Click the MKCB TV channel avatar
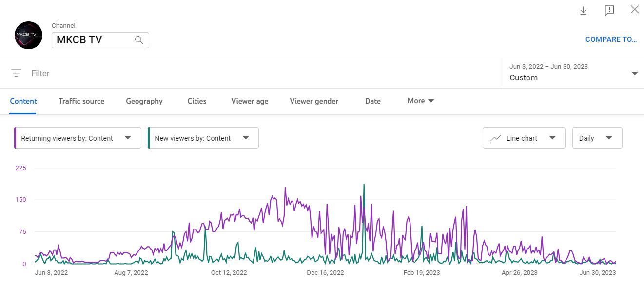 click(x=29, y=35)
